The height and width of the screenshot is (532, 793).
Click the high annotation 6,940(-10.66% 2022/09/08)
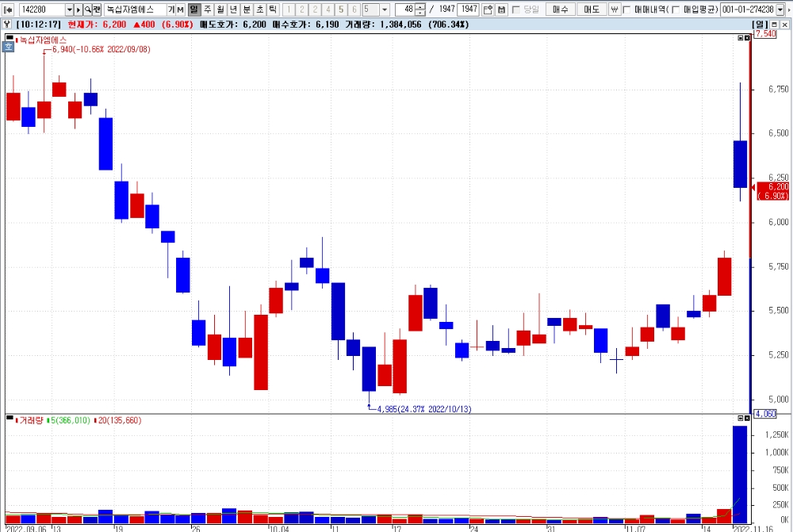click(x=102, y=49)
